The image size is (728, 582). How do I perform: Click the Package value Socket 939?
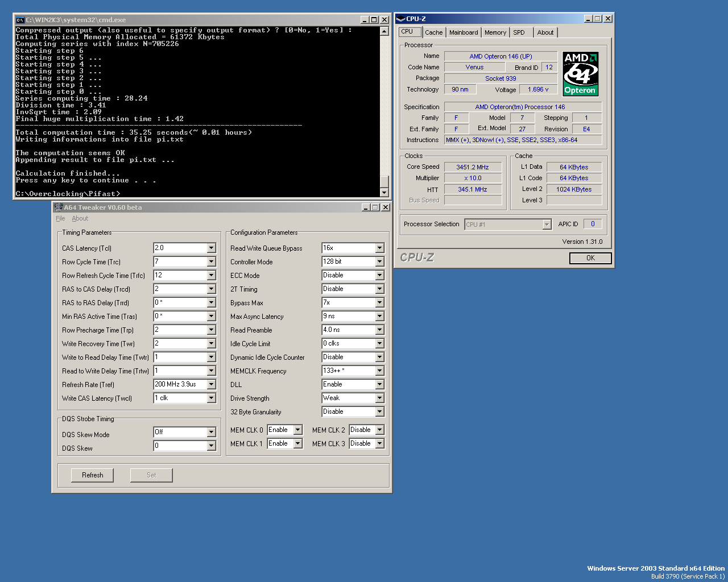click(x=500, y=78)
